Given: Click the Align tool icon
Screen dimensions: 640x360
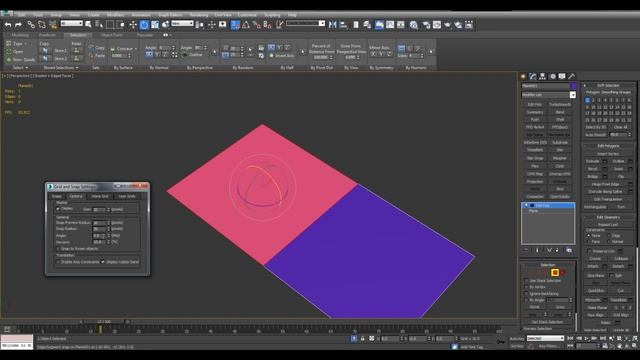Looking at the screenshot, I should 344,25.
